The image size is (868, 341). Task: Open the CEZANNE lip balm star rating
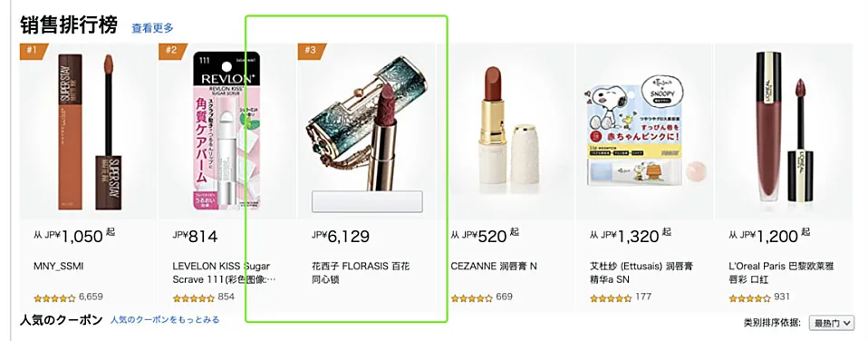[472, 297]
